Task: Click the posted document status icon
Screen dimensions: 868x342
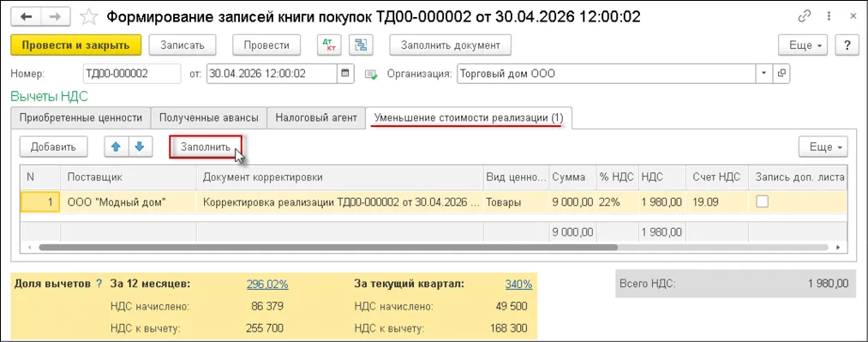Action: (x=370, y=74)
